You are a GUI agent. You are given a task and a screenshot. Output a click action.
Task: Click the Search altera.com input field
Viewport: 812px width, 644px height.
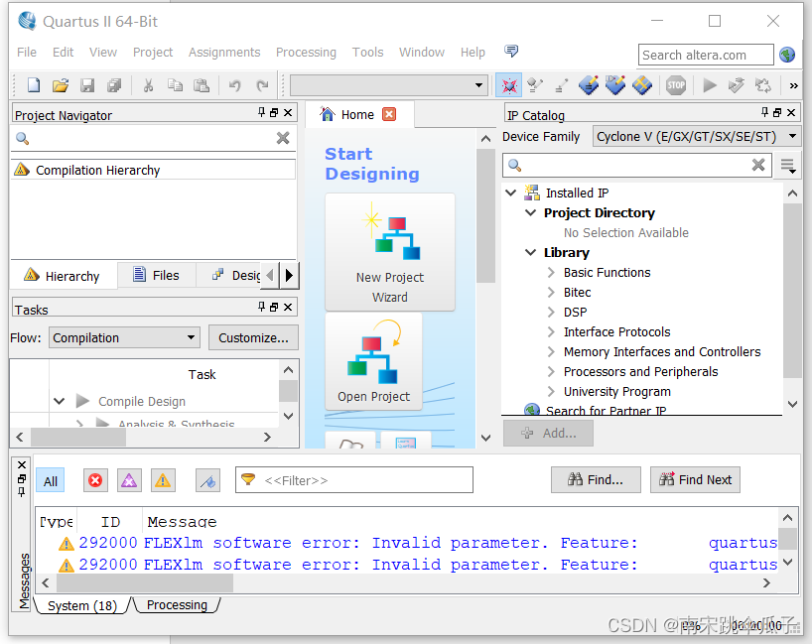click(706, 55)
